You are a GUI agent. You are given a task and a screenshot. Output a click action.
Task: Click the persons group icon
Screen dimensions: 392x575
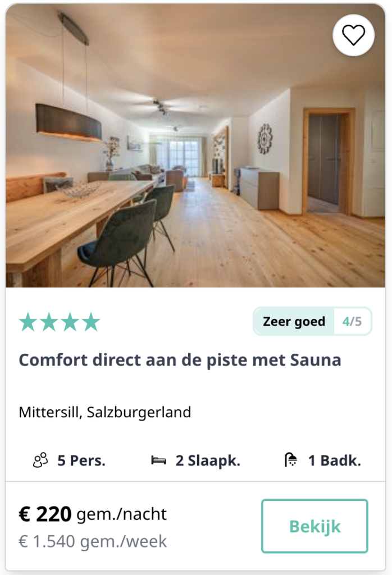pyautogui.click(x=40, y=460)
